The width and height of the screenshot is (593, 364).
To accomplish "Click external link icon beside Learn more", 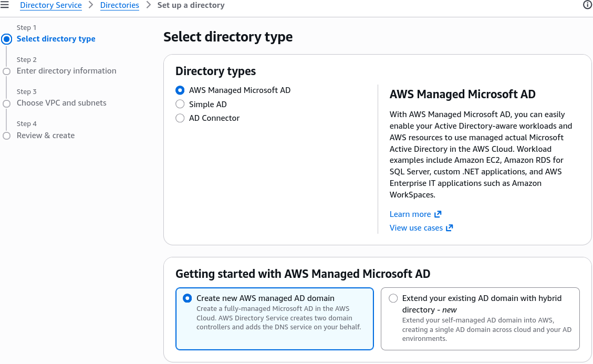I will [438, 214].
